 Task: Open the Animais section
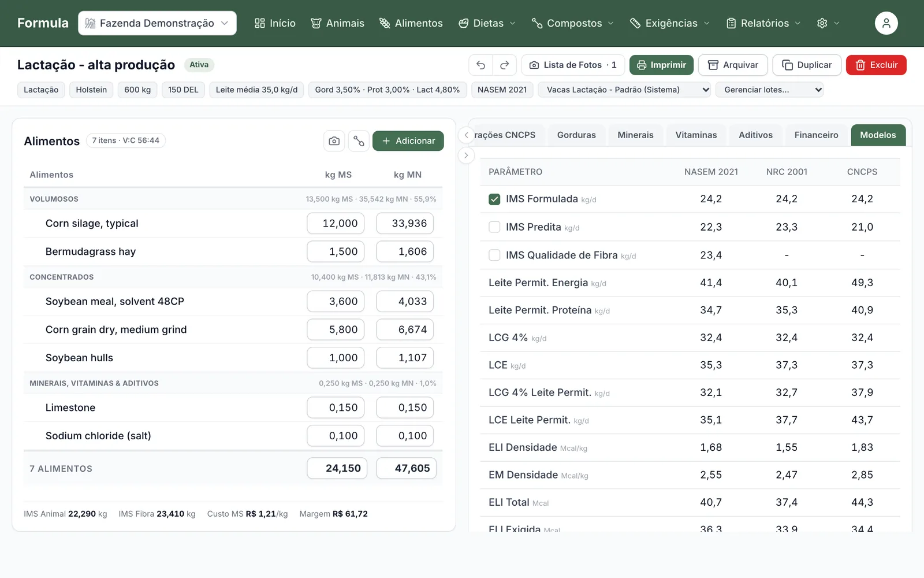point(337,23)
